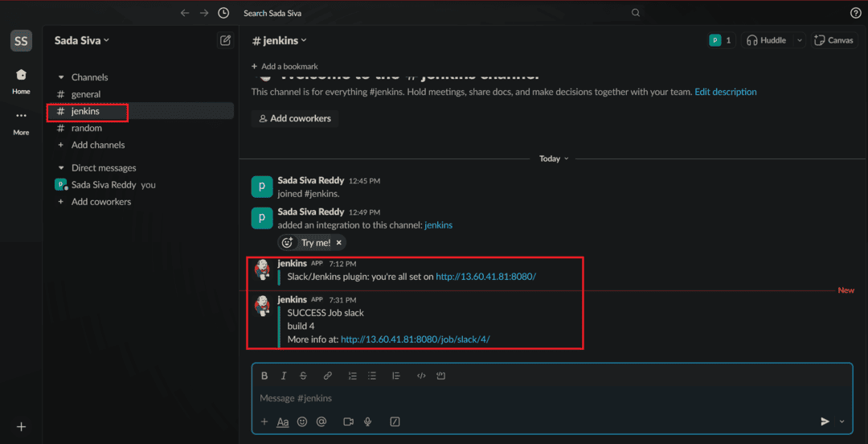868x444 pixels.
Task: Open send options dropdown beside send arrow
Action: 842,421
